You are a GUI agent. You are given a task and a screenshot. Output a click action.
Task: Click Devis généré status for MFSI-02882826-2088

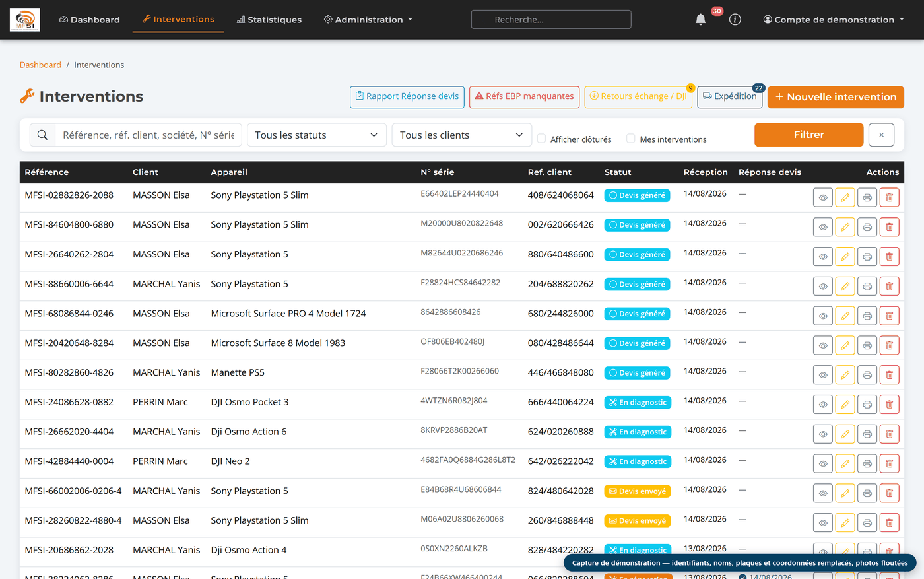click(x=637, y=195)
